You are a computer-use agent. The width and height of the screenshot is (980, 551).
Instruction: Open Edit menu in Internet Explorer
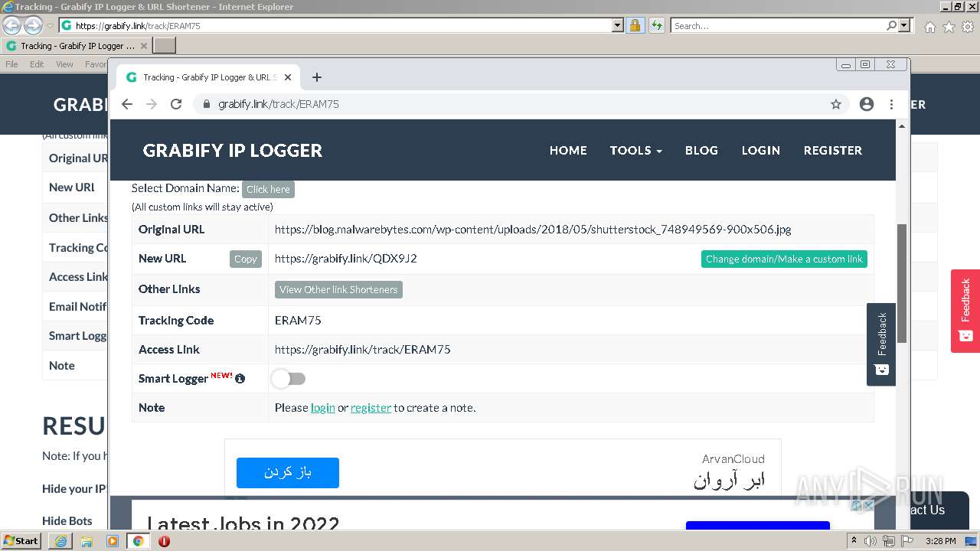point(37,64)
